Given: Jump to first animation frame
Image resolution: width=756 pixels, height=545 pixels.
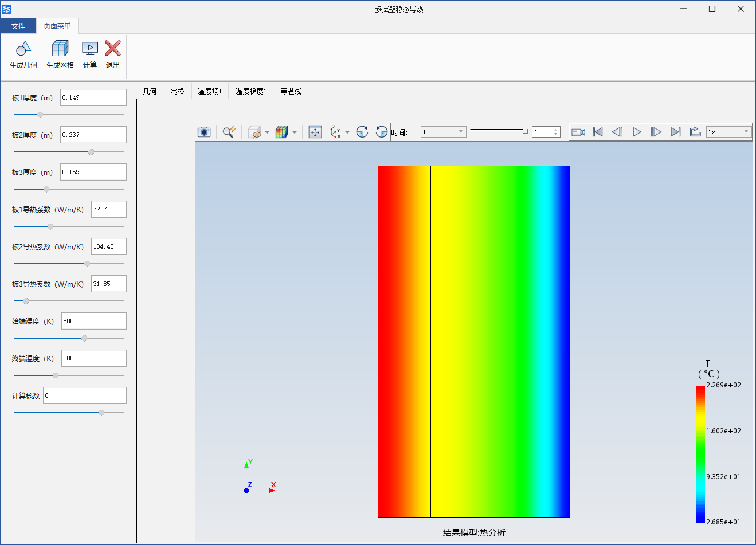Looking at the screenshot, I should tap(598, 132).
